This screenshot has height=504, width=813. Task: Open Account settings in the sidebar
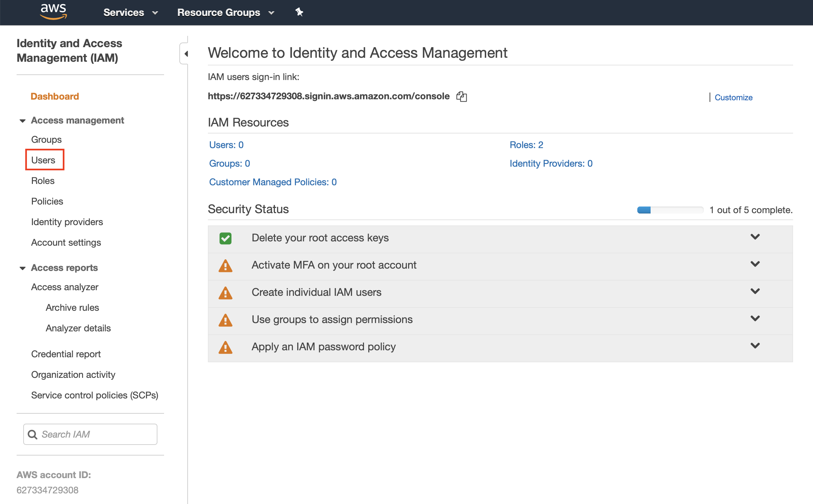pos(66,243)
